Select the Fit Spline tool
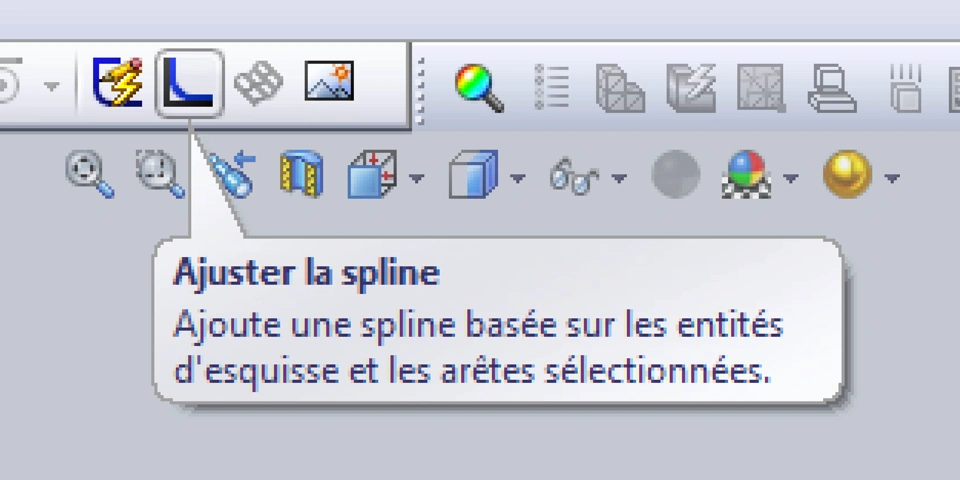The height and width of the screenshot is (480, 960). (189, 83)
